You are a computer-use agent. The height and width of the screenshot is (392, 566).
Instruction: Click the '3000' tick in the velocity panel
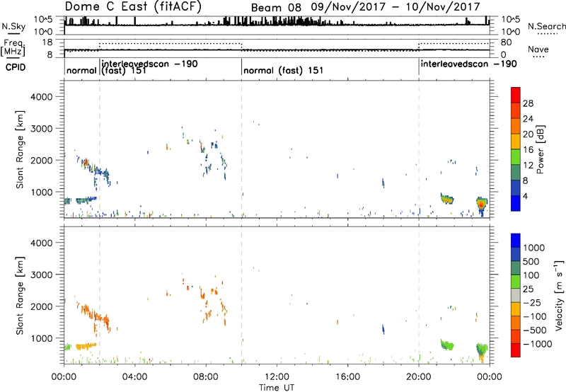point(41,275)
